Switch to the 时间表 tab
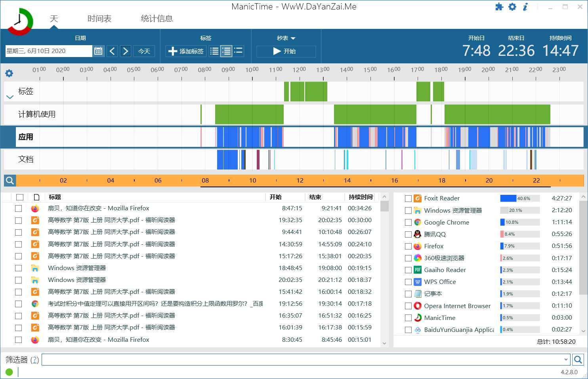588x379 pixels. pyautogui.click(x=99, y=19)
